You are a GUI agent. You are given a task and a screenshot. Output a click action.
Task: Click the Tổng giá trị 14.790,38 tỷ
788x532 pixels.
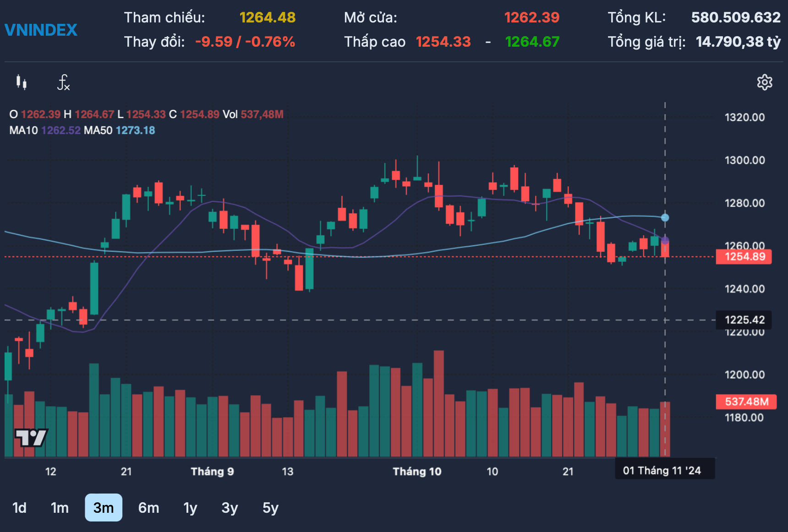pyautogui.click(x=738, y=42)
